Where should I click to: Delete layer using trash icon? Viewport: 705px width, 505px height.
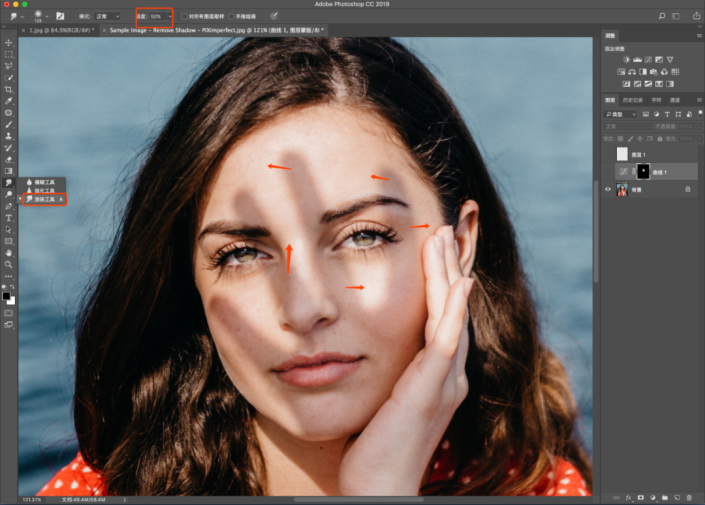point(688,496)
